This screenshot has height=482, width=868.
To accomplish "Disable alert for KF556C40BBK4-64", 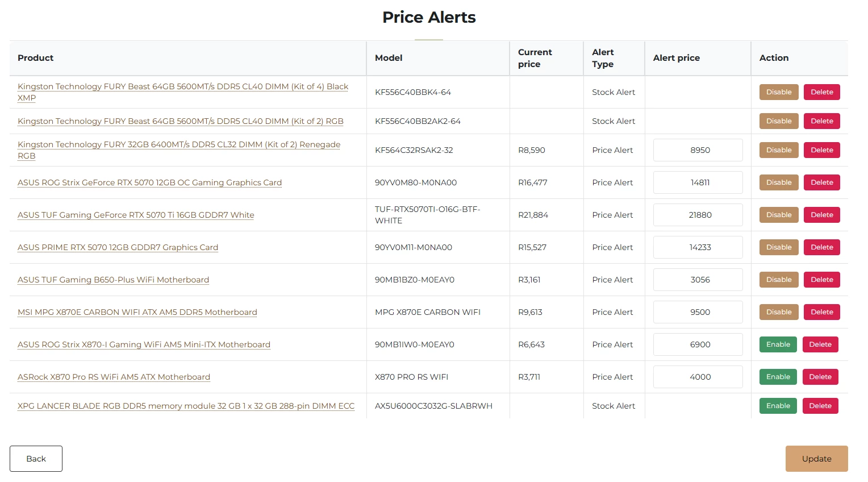I will [x=779, y=92].
